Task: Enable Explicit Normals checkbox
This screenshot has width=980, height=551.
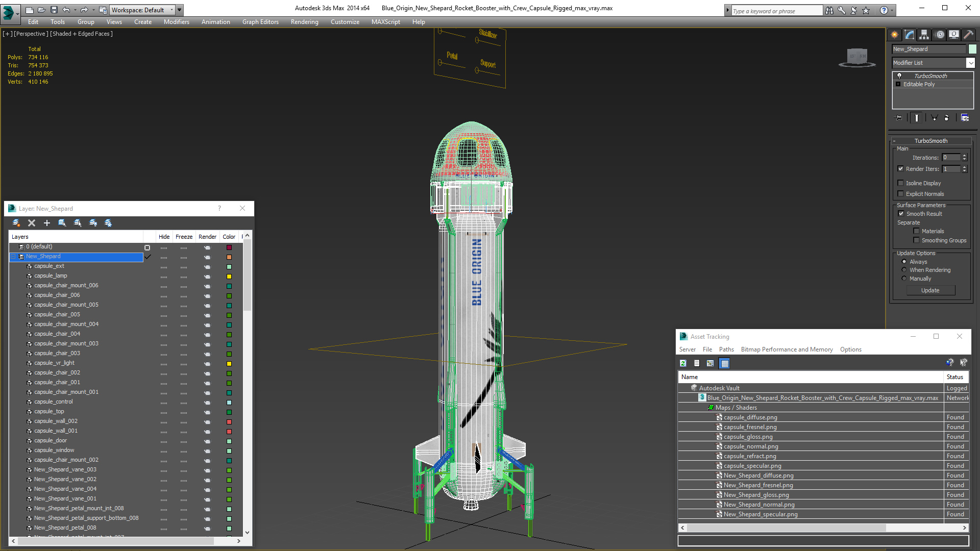Action: pyautogui.click(x=900, y=194)
